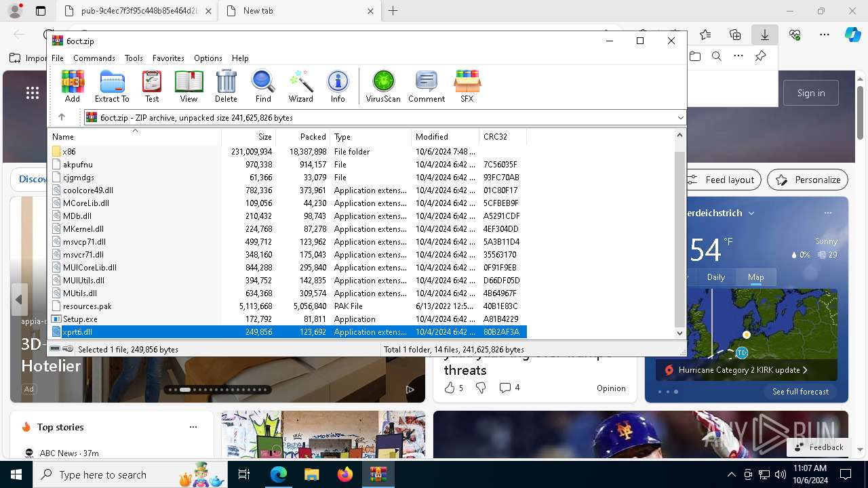Open Edge Settings and more menu
The width and height of the screenshot is (868, 488).
coord(824,35)
